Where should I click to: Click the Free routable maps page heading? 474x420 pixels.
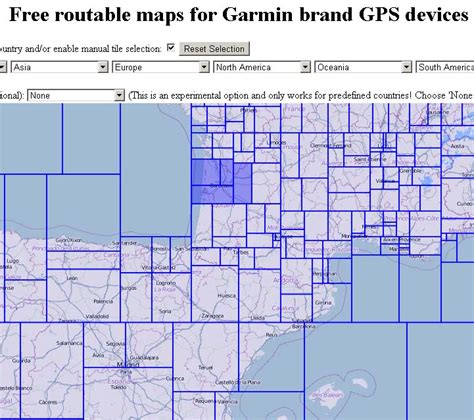pos(239,15)
